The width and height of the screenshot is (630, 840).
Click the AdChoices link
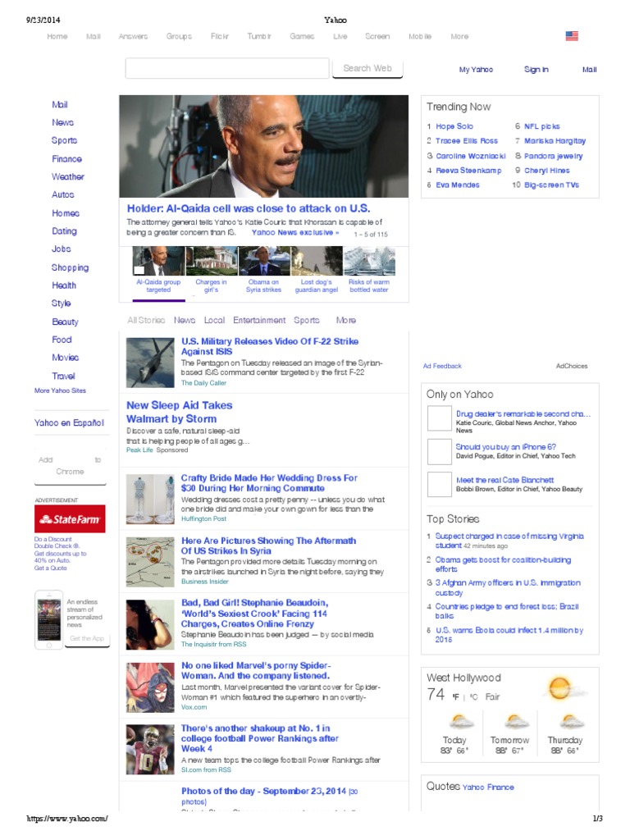coord(572,366)
